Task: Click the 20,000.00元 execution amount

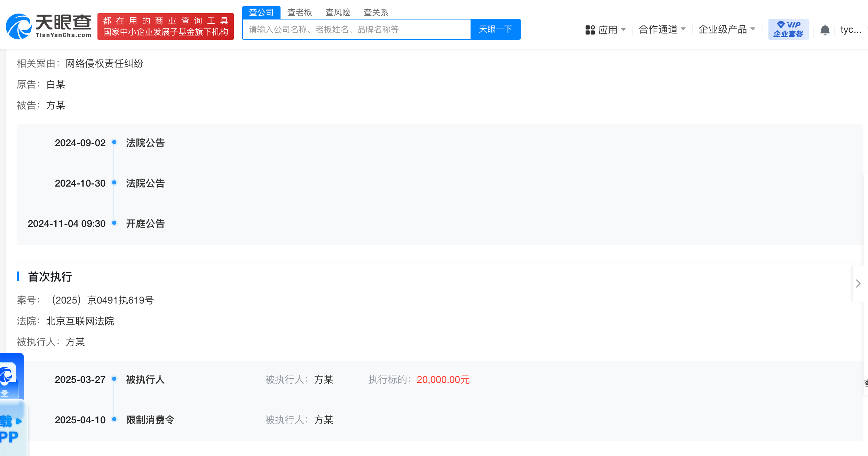Action: 443,379
